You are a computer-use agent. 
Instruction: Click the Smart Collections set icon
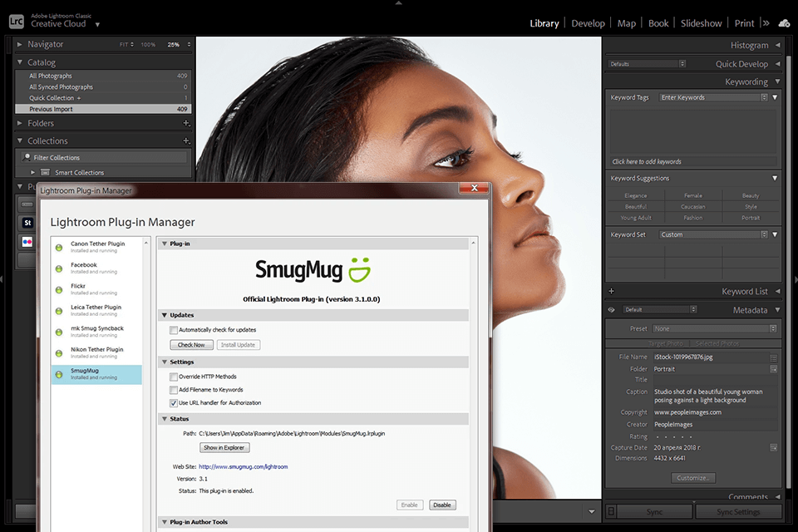coord(45,173)
